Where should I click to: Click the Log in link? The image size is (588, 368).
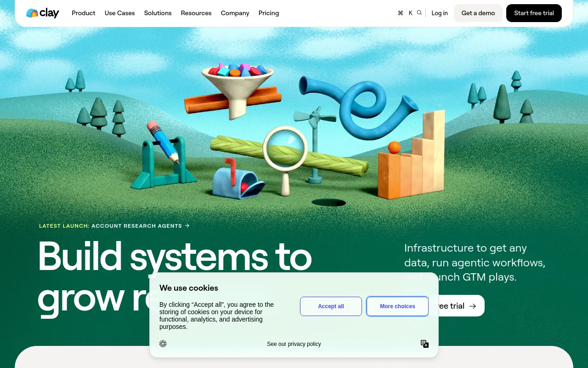[x=440, y=13]
